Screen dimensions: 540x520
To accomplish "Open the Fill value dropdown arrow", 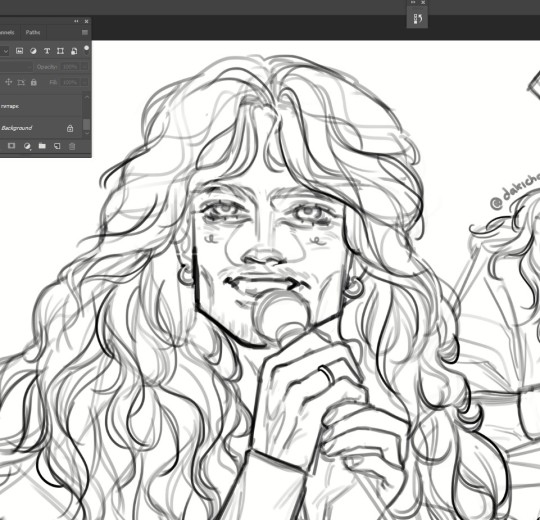I will (x=84, y=82).
